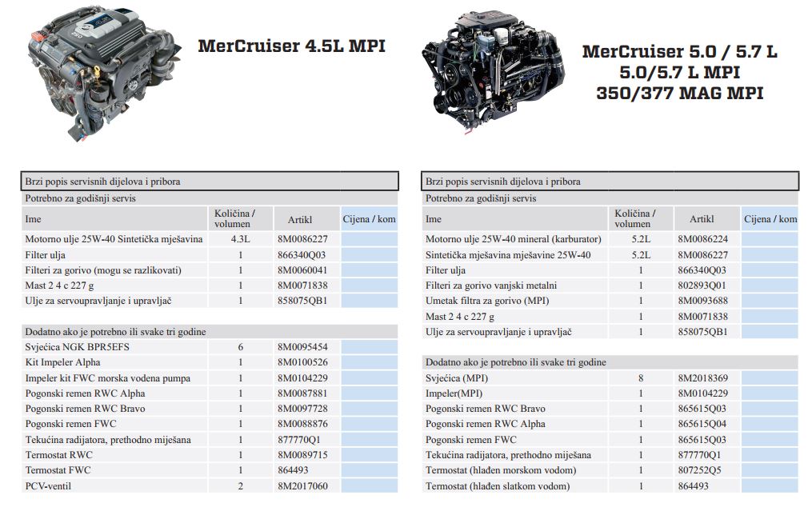Click the MerCruiser 5.0 / 5.7 L engine photo
812x511 pixels.
tap(493, 74)
